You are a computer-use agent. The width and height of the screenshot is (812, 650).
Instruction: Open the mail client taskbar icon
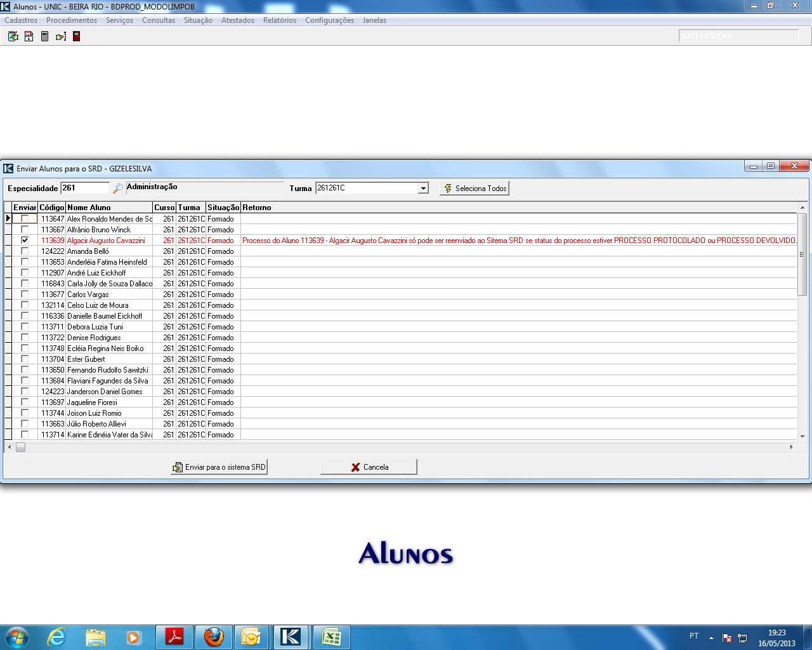coord(252,637)
